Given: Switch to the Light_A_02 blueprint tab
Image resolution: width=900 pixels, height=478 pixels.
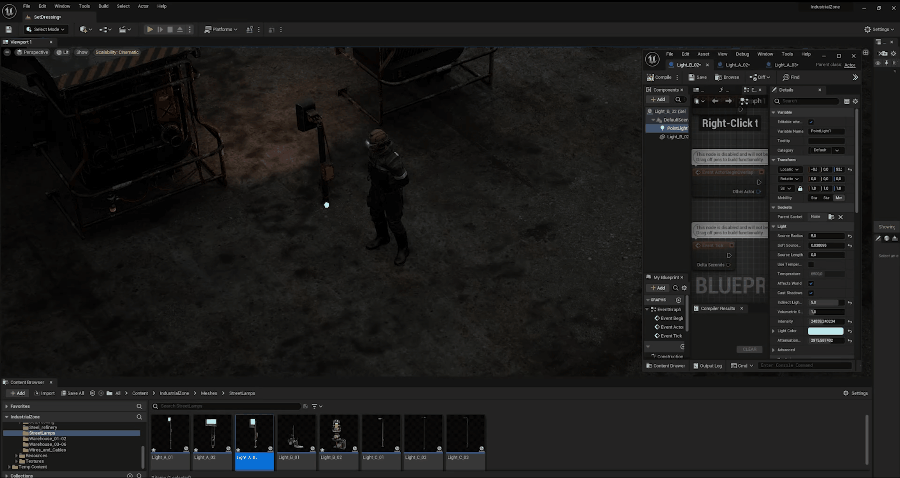Looking at the screenshot, I should pyautogui.click(x=738, y=65).
